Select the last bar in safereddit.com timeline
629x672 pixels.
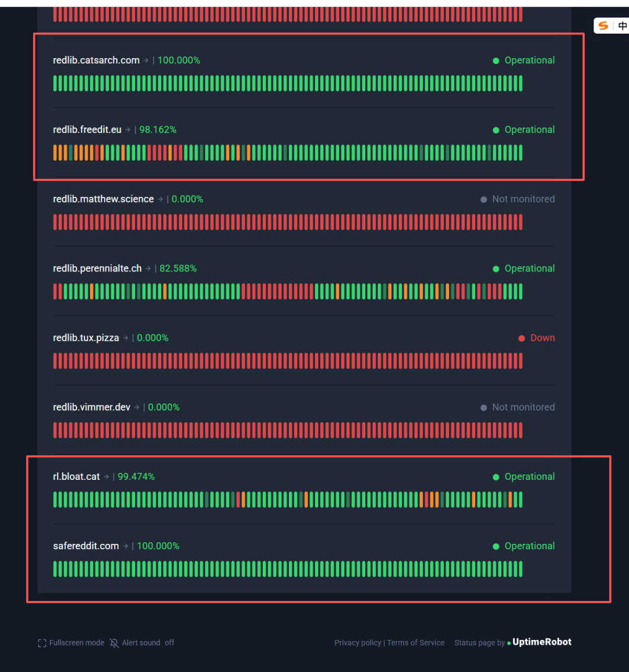coord(520,569)
